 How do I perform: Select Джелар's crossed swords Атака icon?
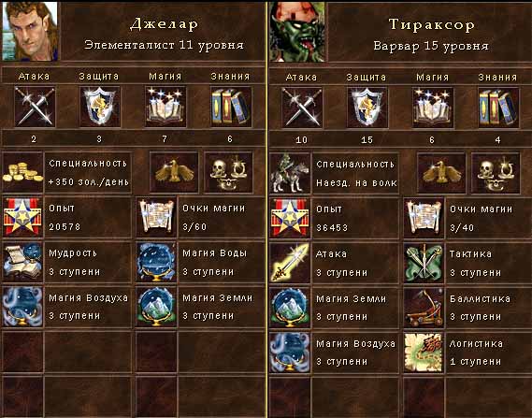[35, 107]
